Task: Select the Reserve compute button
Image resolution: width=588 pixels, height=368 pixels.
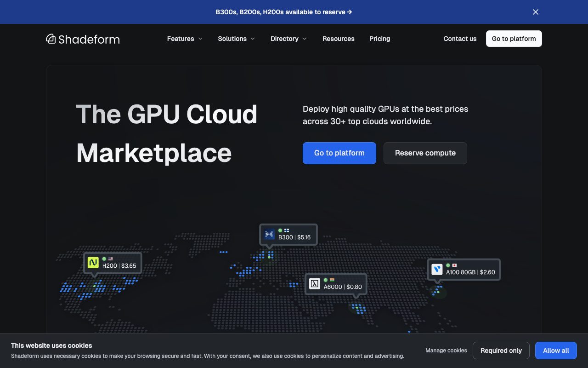Action: pos(425,153)
